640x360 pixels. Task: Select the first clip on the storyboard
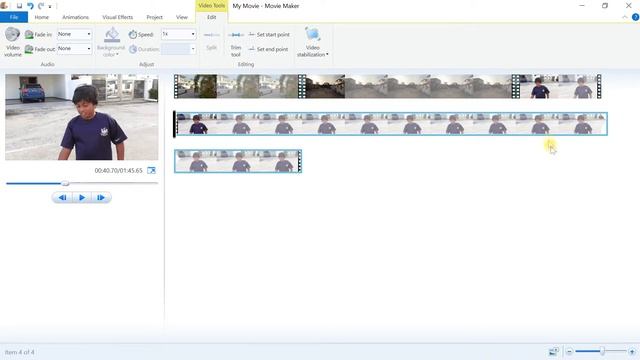tap(239, 86)
